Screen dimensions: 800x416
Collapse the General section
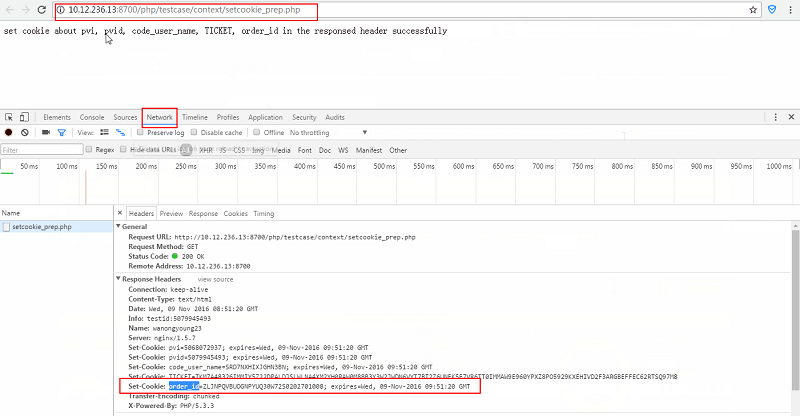(x=118, y=226)
